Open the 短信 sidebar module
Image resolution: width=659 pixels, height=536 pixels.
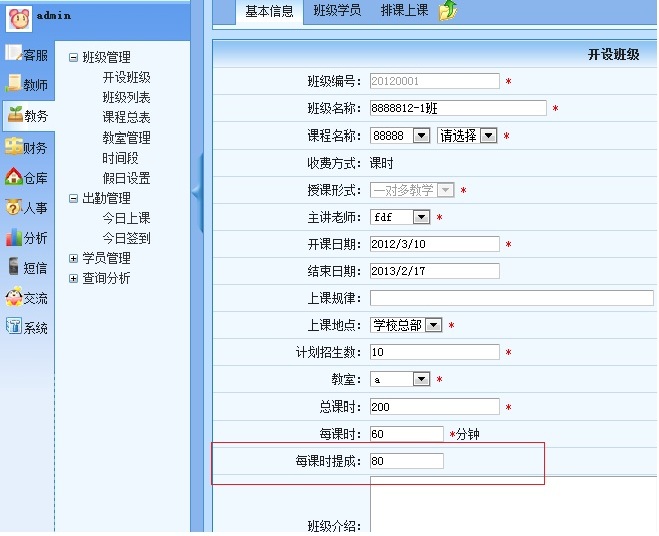click(x=27, y=267)
